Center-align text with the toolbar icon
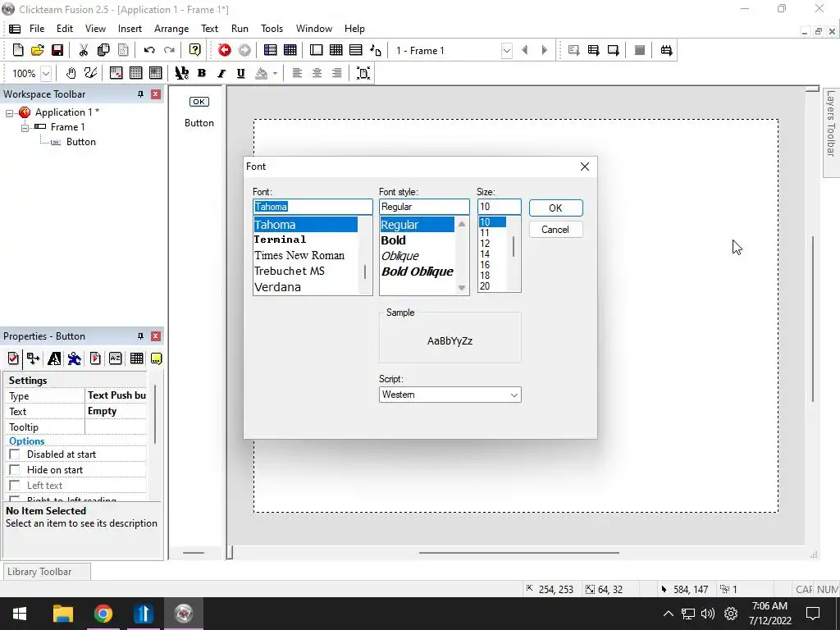840x630 pixels. (x=317, y=73)
